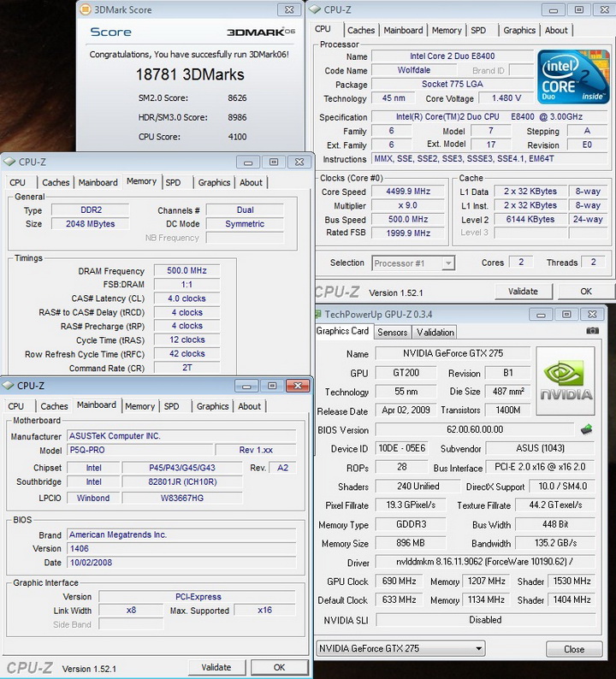616x679 pixels.
Task: Click the BIOS Version 62.00.60.00.00 field
Action: tap(475, 429)
